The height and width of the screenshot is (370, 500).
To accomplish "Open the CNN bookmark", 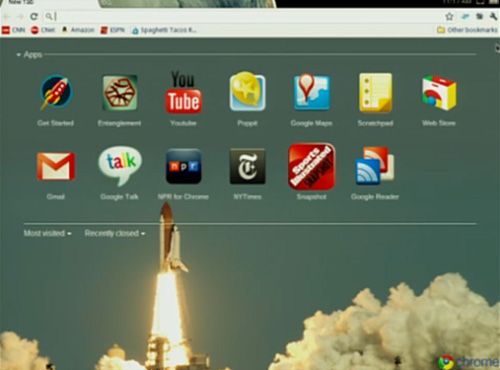I will click(x=14, y=30).
